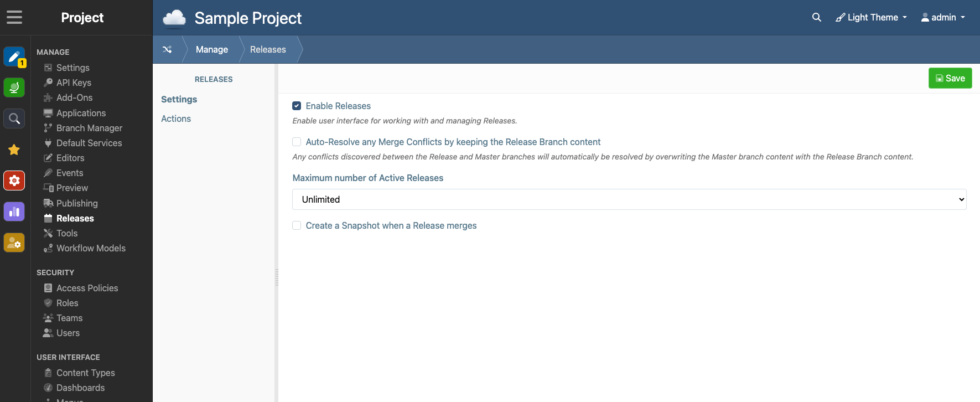Click the shuffle icon in breadcrumb bar
The image size is (980, 402).
[167, 49]
